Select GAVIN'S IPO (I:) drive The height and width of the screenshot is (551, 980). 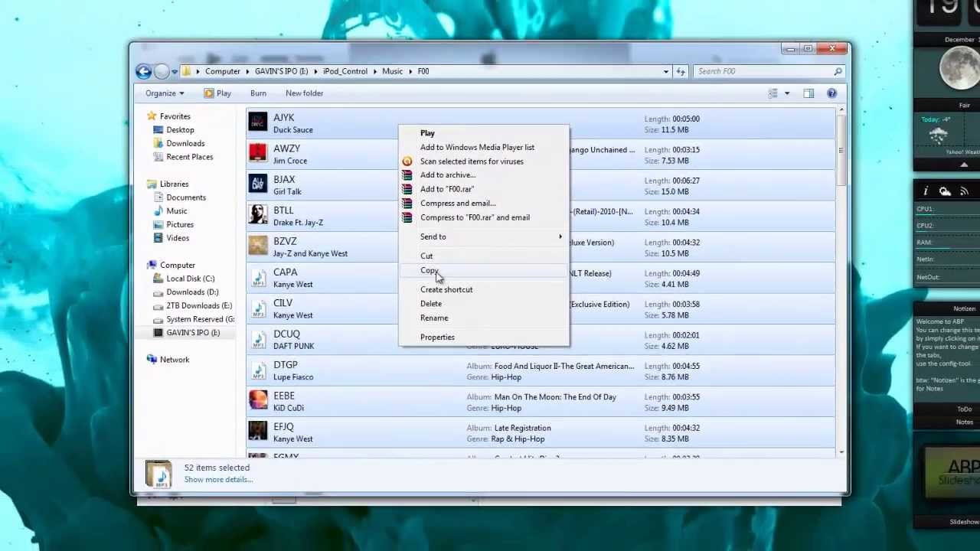(193, 332)
